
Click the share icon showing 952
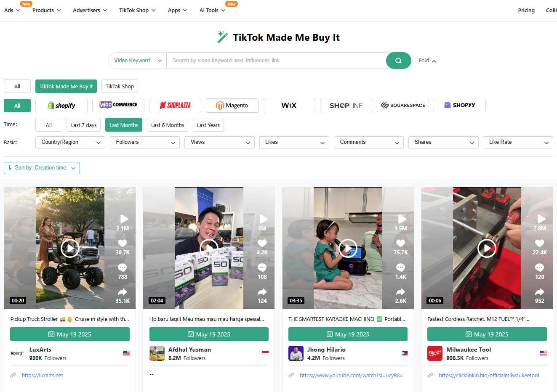[x=539, y=291]
